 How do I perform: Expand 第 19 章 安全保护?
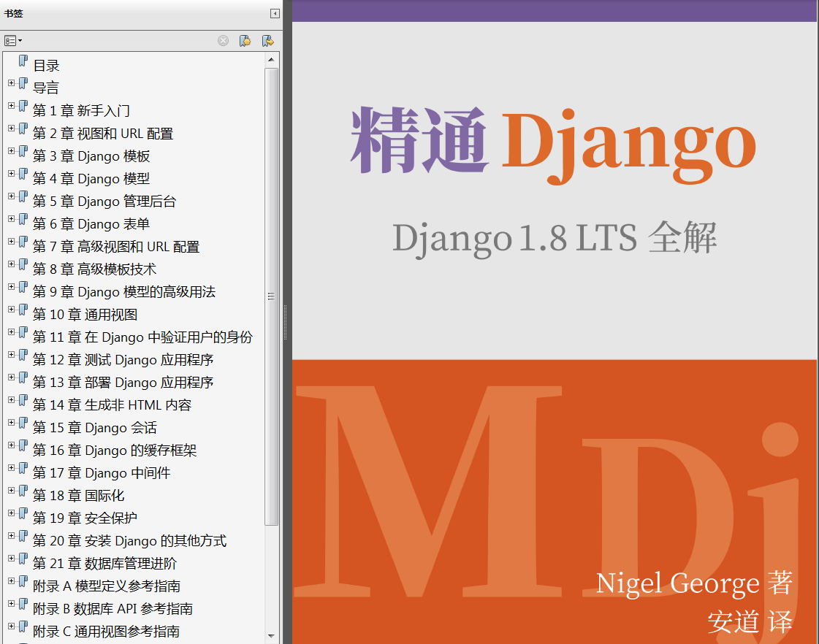click(12, 513)
